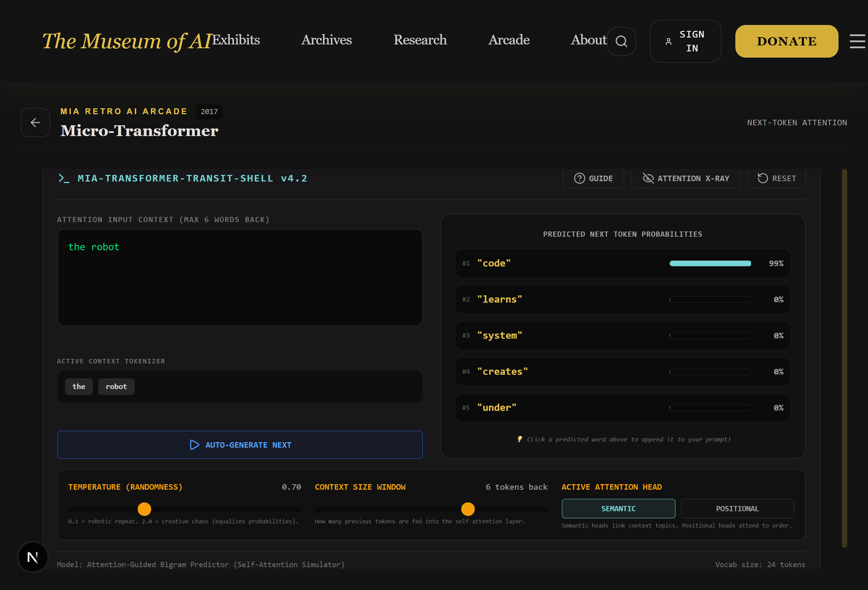Click the "robot" token chip
This screenshot has height=590, width=868.
[116, 387]
